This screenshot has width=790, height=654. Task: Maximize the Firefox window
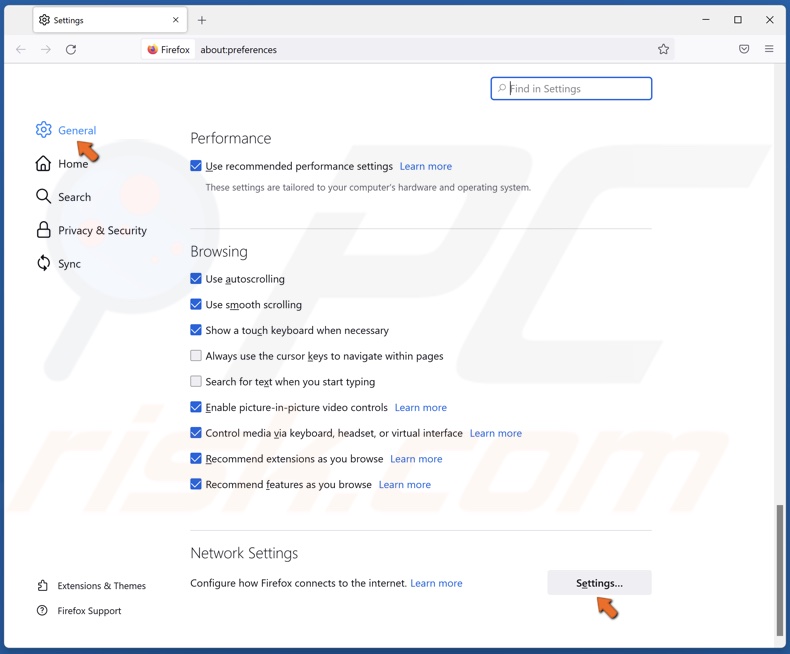point(738,20)
